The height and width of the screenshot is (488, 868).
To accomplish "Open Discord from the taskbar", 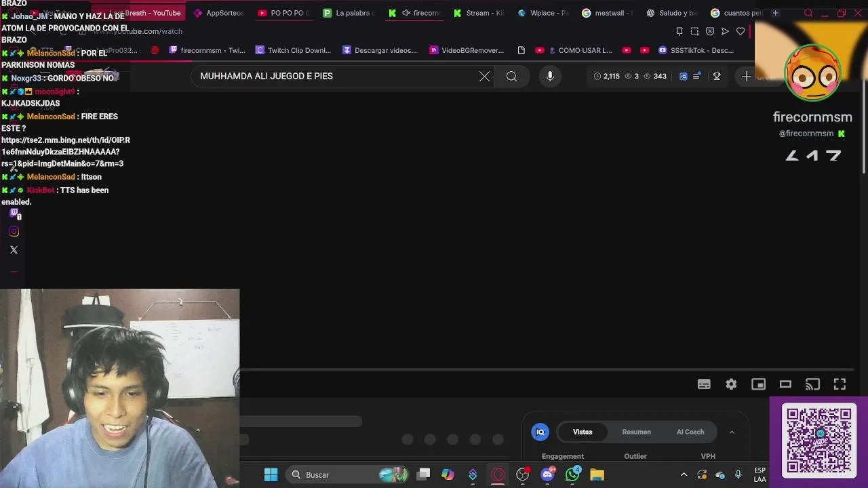I will click(547, 474).
